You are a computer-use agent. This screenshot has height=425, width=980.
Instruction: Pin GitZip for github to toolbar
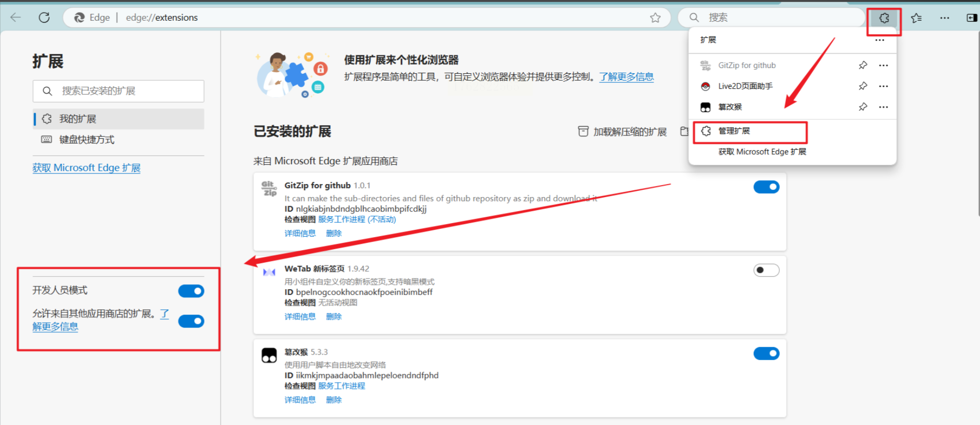[863, 65]
